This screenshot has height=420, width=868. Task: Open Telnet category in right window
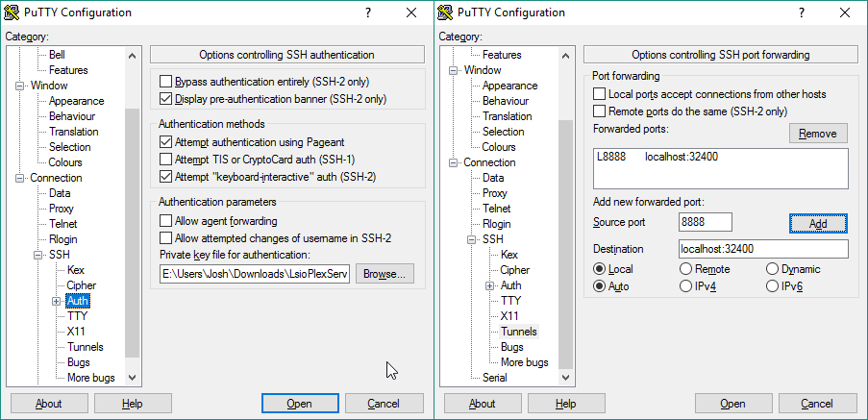click(497, 209)
